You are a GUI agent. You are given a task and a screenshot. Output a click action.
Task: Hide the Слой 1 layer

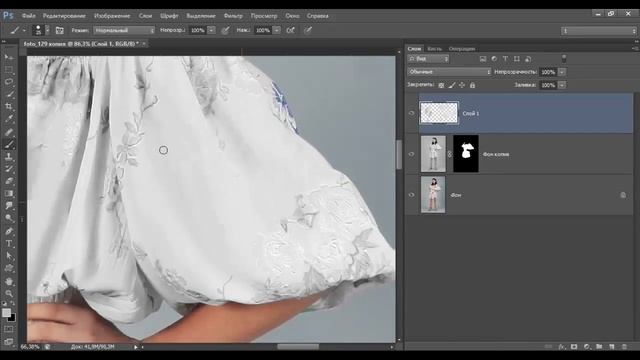tap(411, 113)
